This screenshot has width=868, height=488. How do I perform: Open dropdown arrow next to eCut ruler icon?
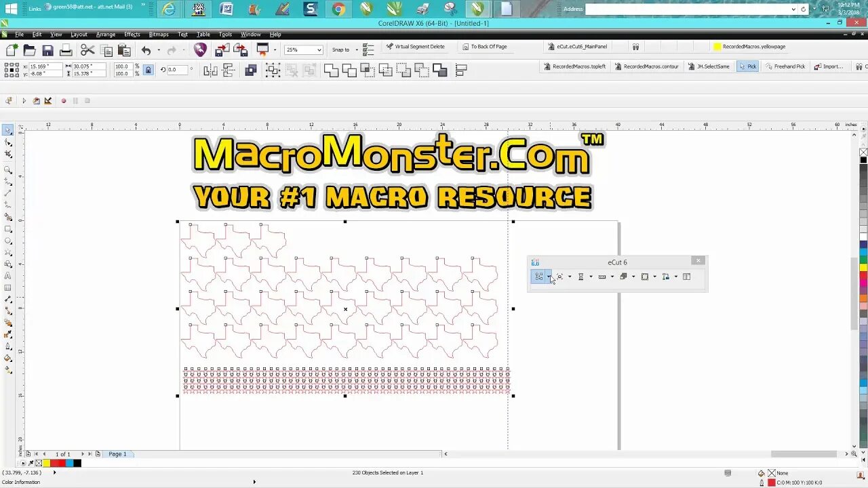pyautogui.click(x=612, y=277)
